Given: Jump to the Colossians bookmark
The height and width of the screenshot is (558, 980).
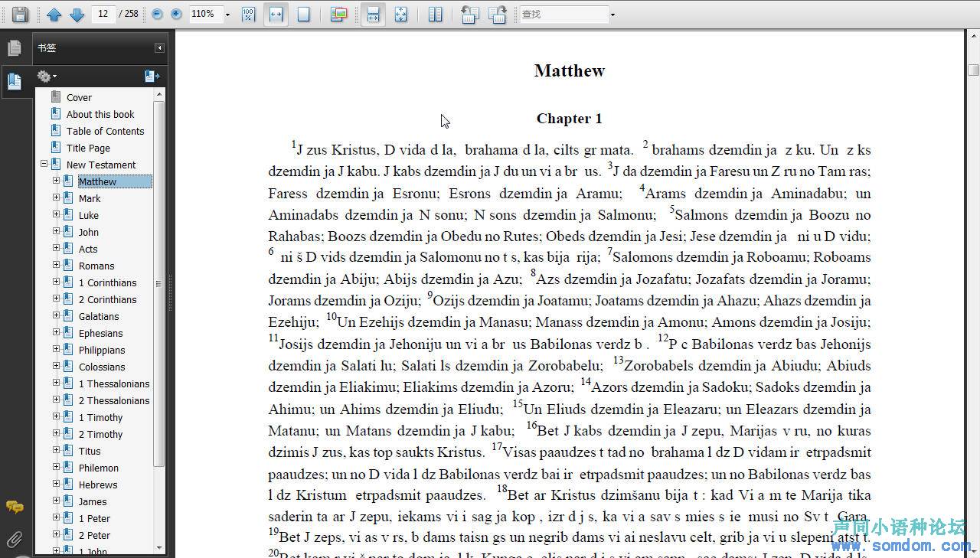Looking at the screenshot, I should 102,367.
